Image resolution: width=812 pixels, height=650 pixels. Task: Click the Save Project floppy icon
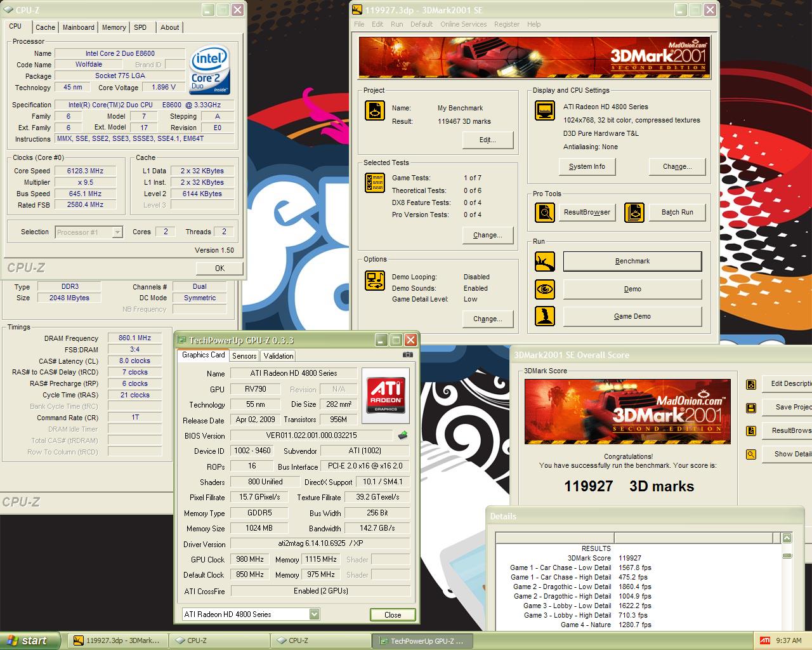pos(751,408)
